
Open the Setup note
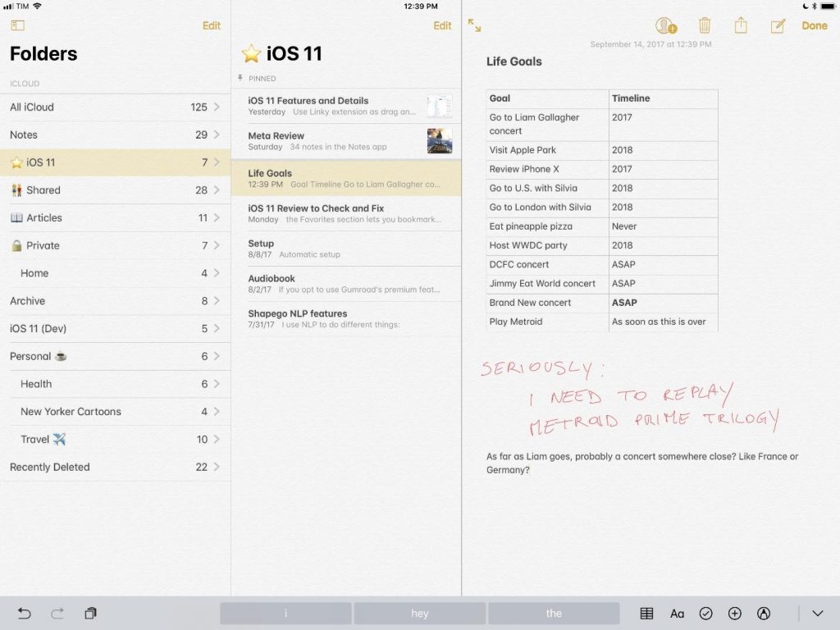point(346,249)
